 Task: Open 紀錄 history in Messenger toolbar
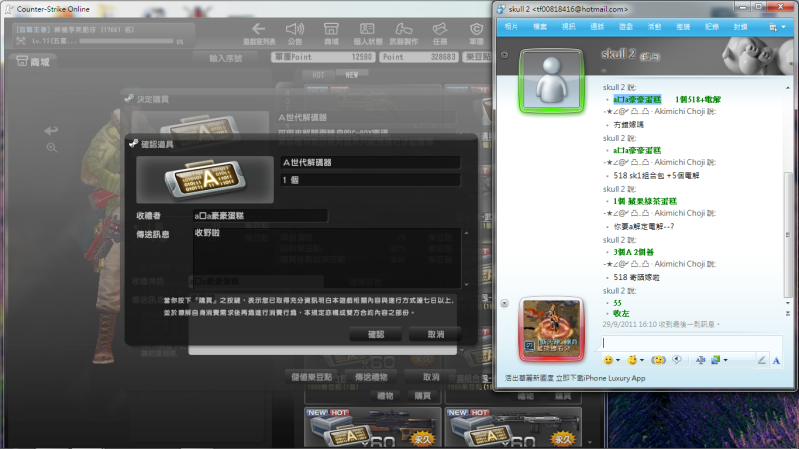click(x=711, y=27)
